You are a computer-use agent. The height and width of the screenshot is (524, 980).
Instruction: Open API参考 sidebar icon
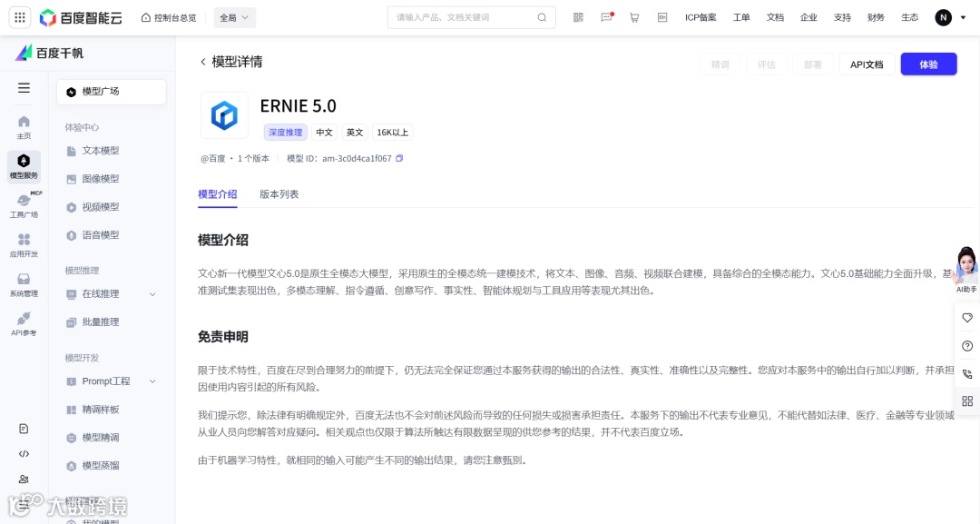[x=24, y=324]
